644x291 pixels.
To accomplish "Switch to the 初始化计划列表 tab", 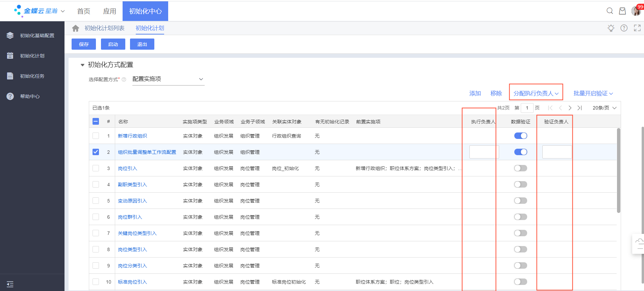I will click(x=104, y=28).
